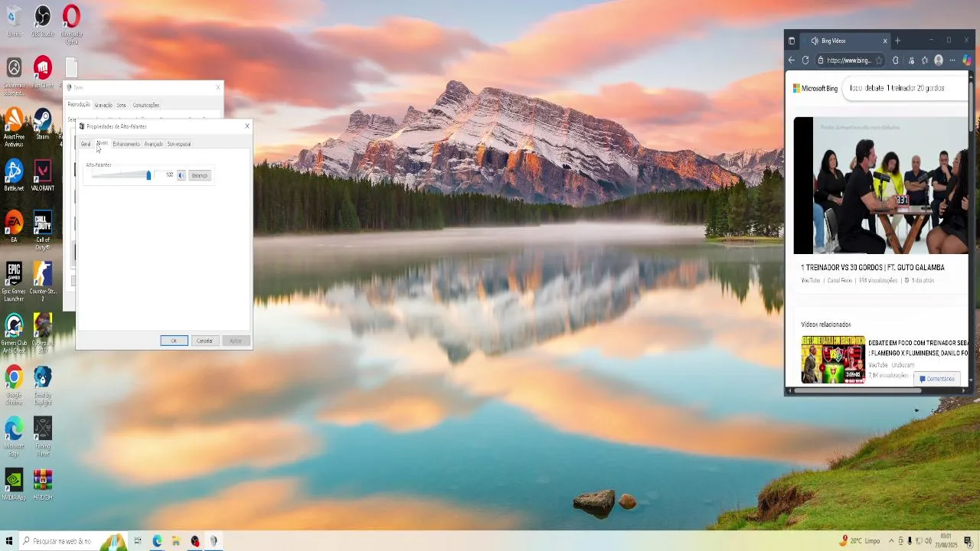Open a new tab in Edge

click(x=897, y=41)
